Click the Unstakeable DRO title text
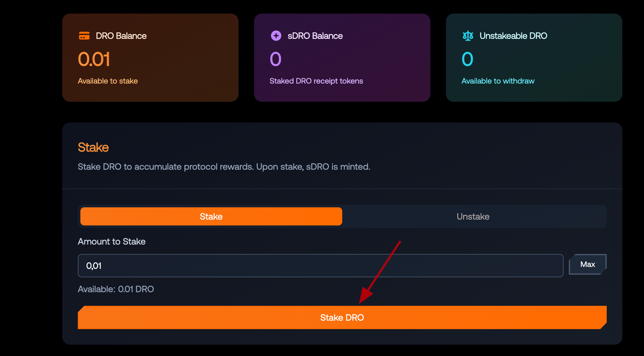 [513, 36]
